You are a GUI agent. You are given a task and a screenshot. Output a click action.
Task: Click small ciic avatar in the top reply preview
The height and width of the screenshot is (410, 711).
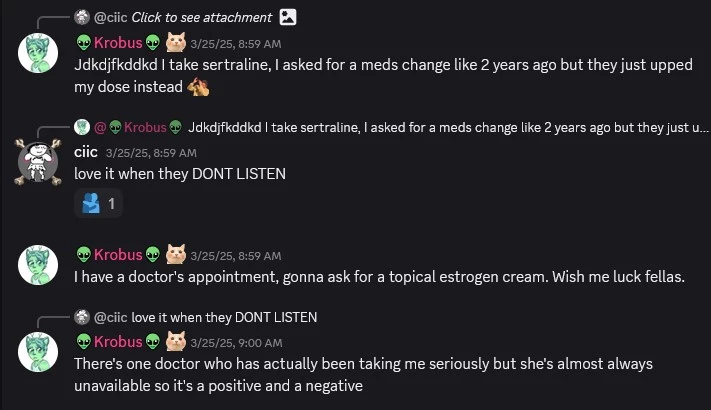tap(82, 17)
